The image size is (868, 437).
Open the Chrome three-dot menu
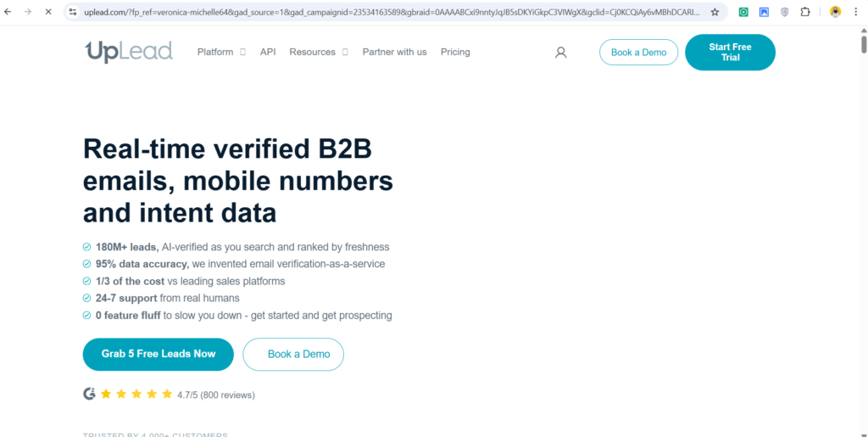(856, 12)
